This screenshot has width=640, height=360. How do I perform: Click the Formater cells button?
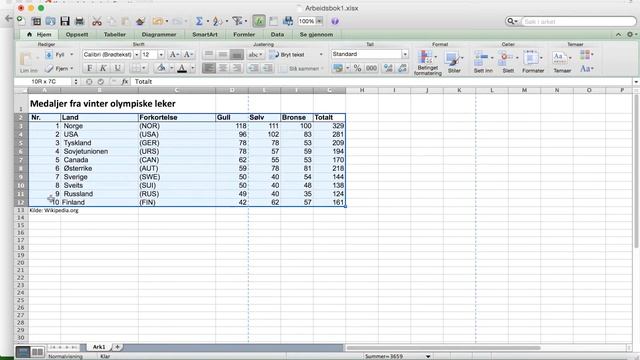coord(533,62)
